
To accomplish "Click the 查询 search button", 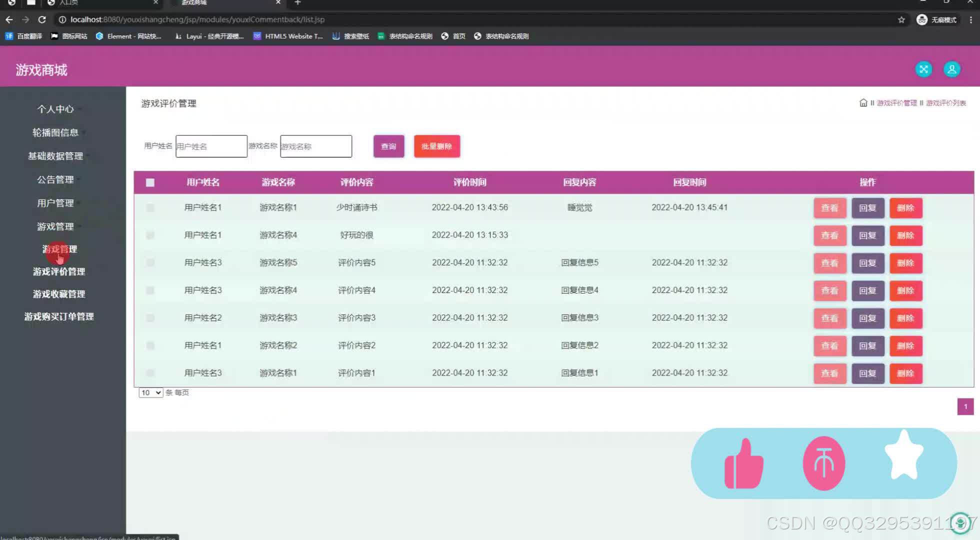I will pos(388,146).
